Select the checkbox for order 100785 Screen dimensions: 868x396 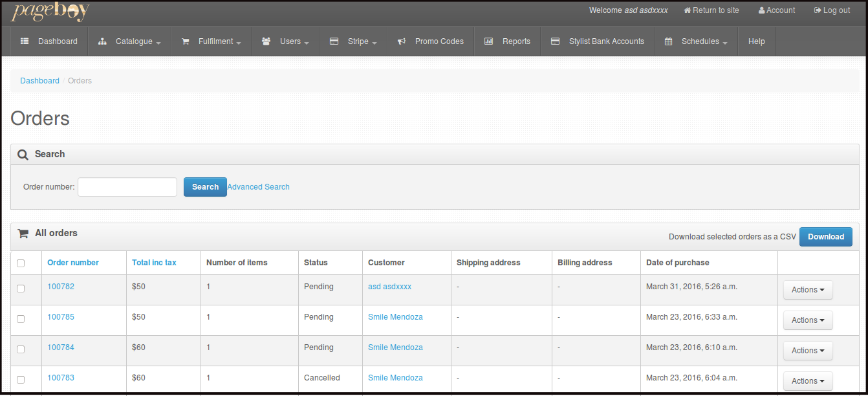21,319
